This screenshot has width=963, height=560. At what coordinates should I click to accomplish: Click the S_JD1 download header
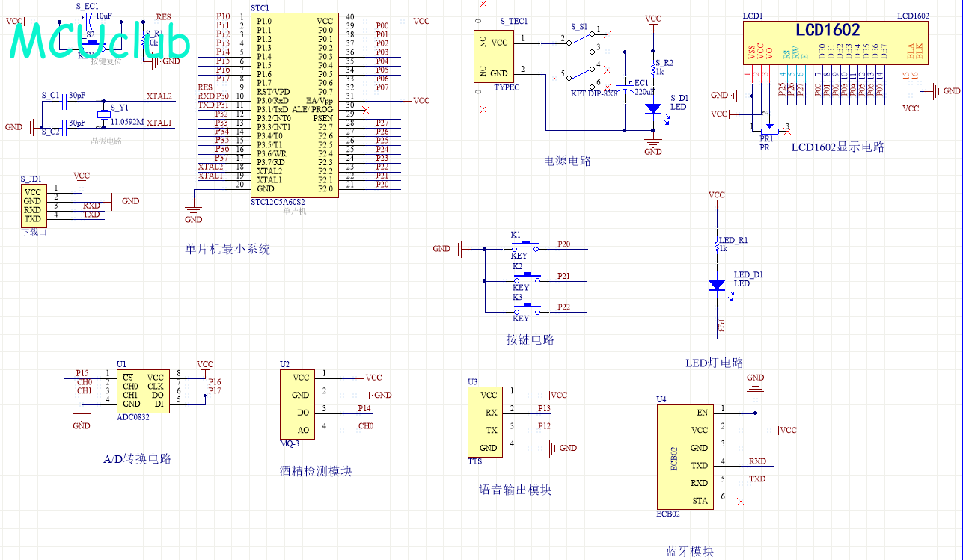[x=32, y=206]
